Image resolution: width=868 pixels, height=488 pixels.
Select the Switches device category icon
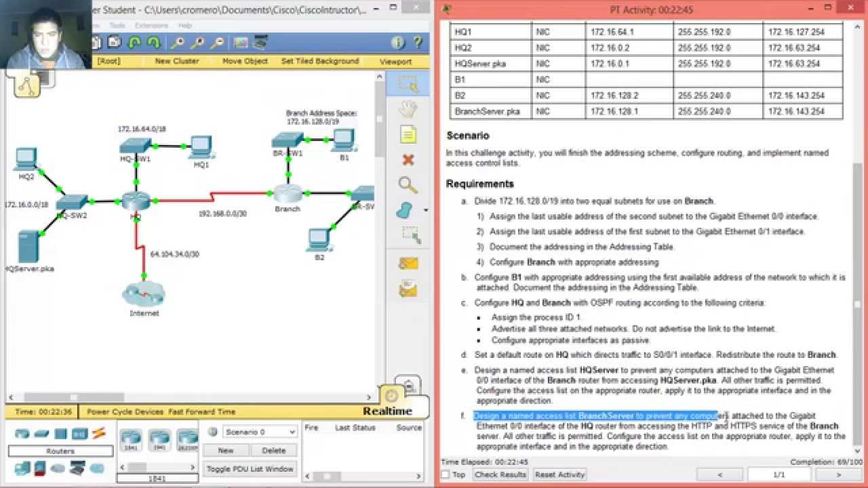[x=43, y=433]
